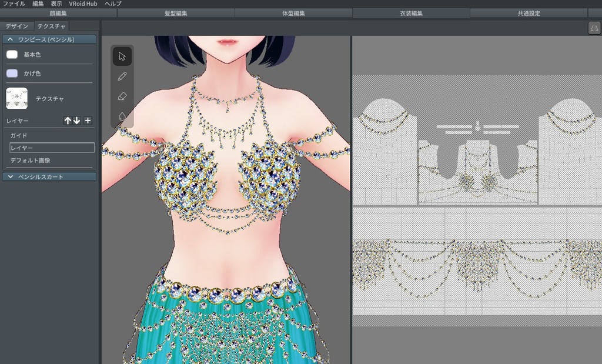Select the Blur tool

click(122, 116)
